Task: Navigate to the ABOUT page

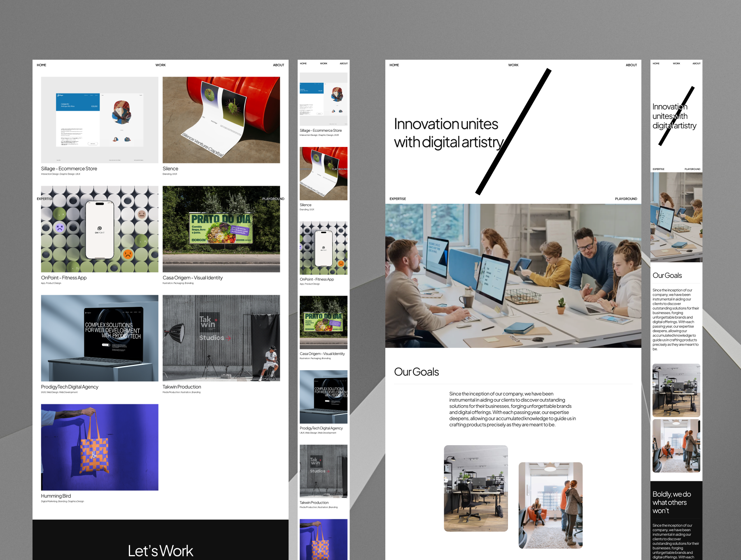Action: pyautogui.click(x=279, y=65)
